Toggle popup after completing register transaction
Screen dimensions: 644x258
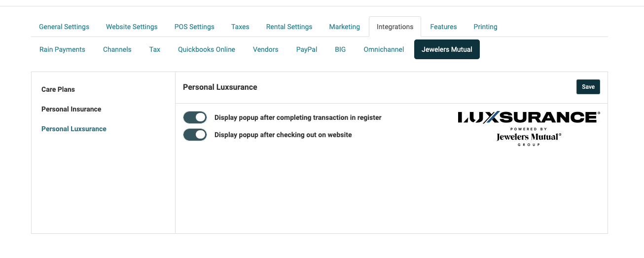coord(195,117)
